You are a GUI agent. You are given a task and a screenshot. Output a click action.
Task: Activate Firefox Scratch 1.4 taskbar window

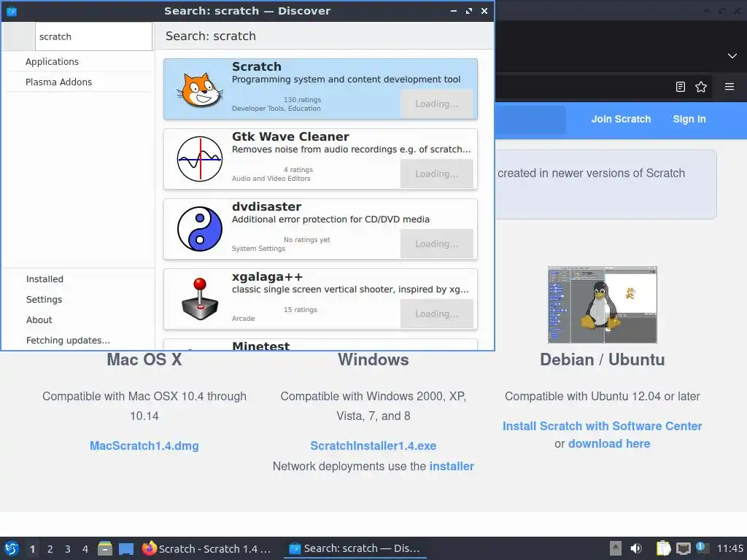206,548
